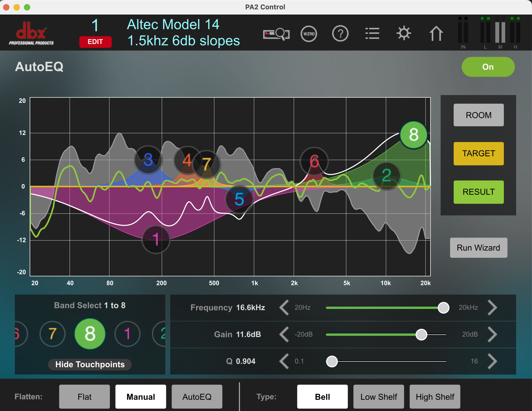Increase Frequency with right chevron
The height and width of the screenshot is (411, 532).
pos(492,308)
